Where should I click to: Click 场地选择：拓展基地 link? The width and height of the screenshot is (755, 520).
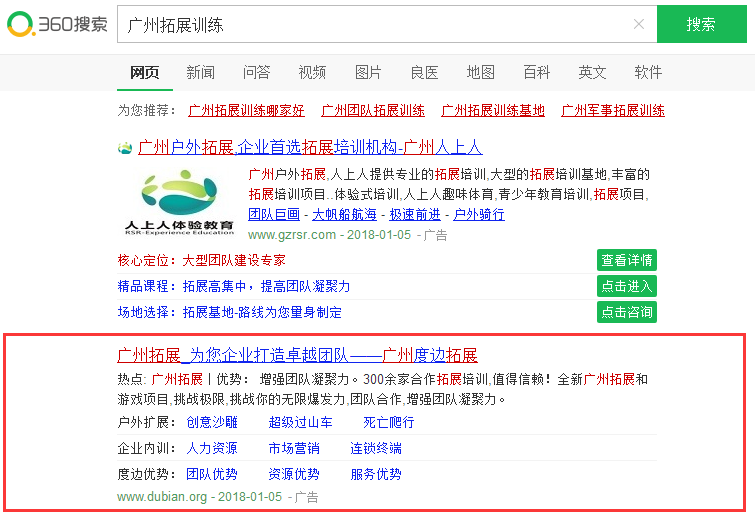(230, 312)
